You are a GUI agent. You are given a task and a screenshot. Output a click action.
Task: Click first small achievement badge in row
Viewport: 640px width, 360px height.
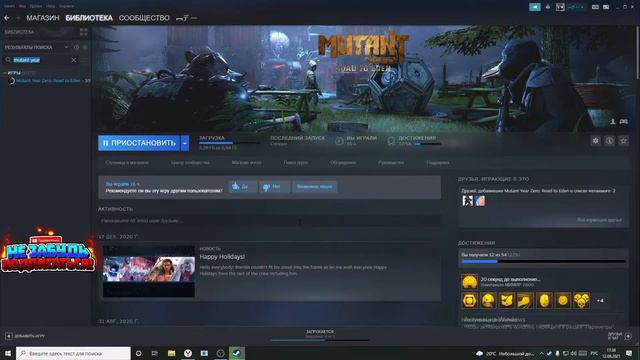469,300
